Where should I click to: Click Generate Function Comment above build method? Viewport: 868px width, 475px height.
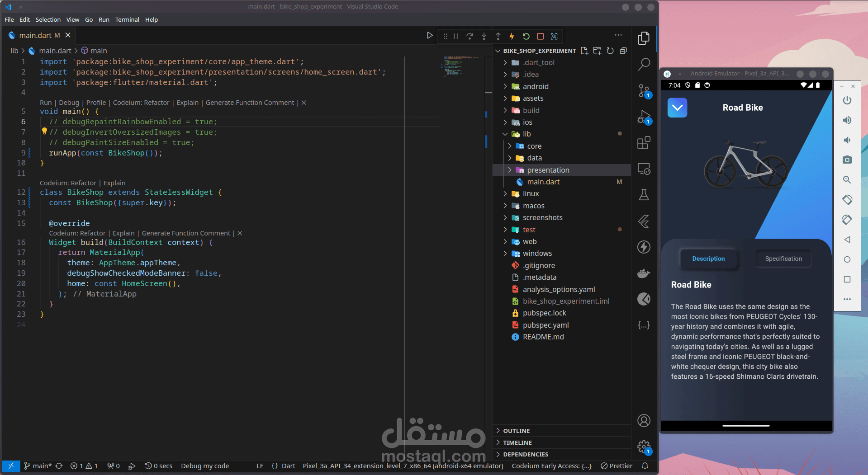(x=186, y=233)
